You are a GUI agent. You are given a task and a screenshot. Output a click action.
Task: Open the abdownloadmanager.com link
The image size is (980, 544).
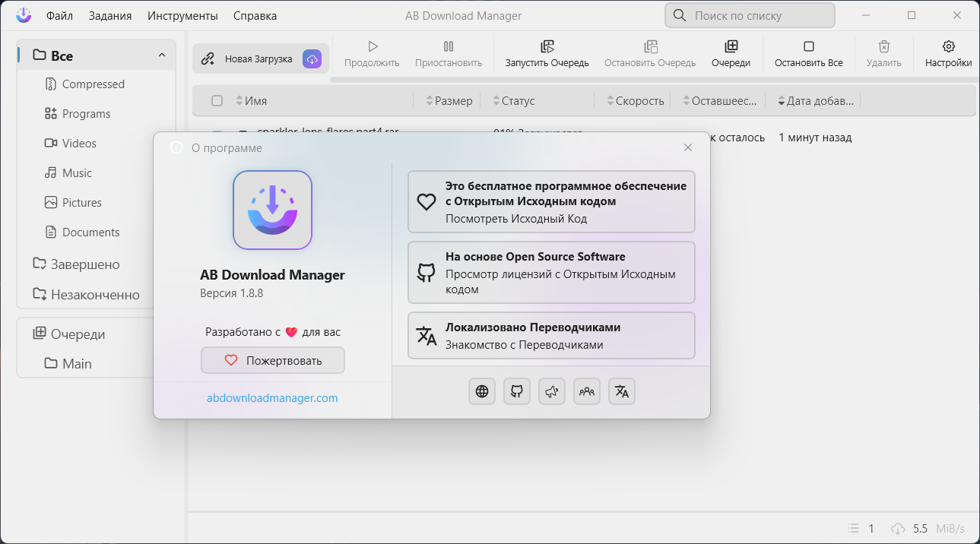[x=272, y=398]
